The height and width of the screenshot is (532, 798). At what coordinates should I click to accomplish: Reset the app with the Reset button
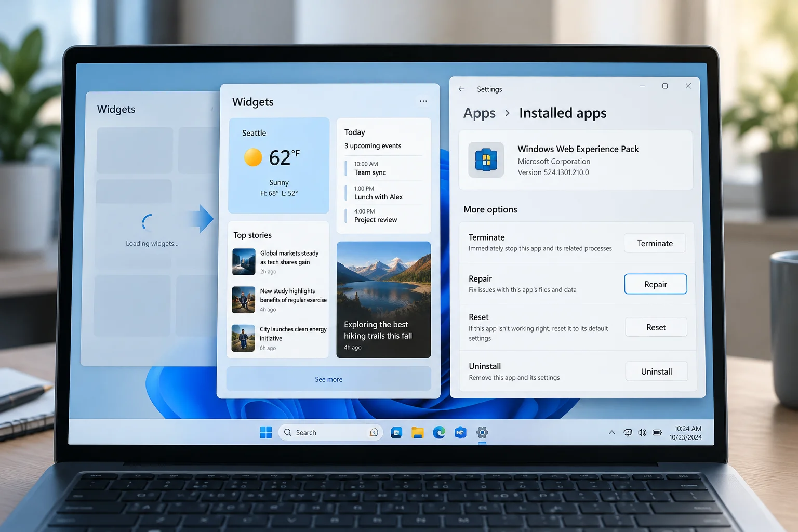(x=656, y=327)
